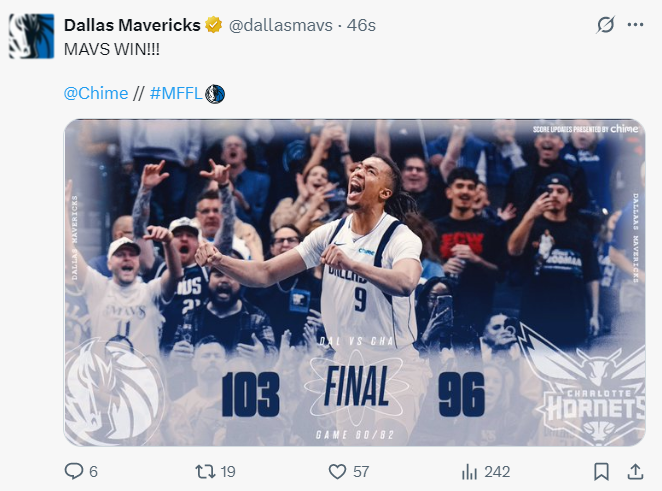Viewport: 662px width, 491px height.
Task: Click the like count 57
Action: pos(361,472)
